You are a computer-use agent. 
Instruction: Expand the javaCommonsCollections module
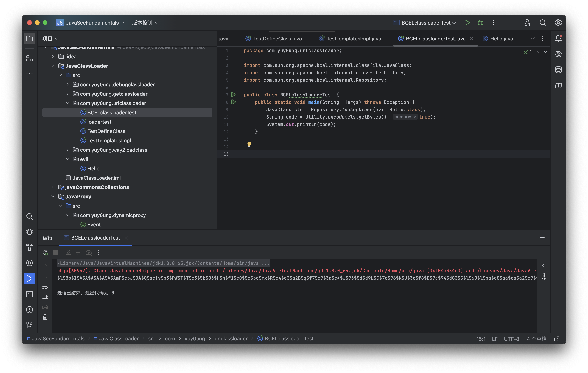tap(53, 187)
